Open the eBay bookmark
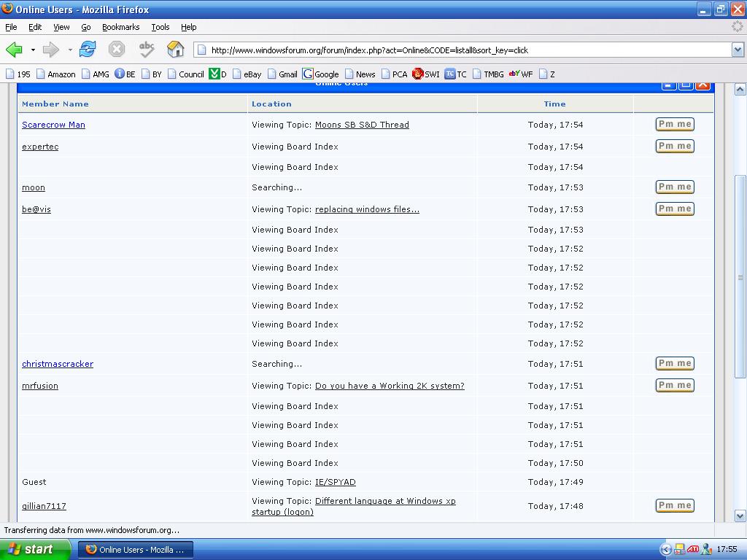The width and height of the screenshot is (747, 560). click(x=247, y=74)
